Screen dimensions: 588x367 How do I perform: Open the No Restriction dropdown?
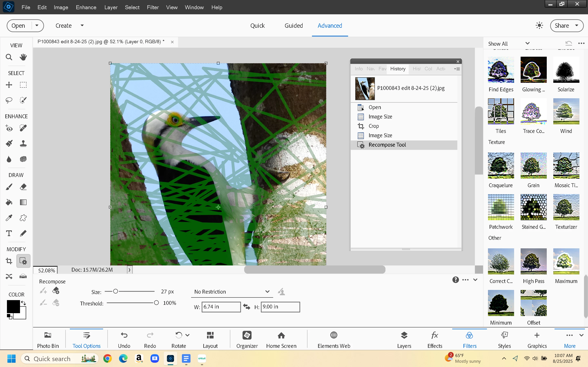tap(232, 292)
